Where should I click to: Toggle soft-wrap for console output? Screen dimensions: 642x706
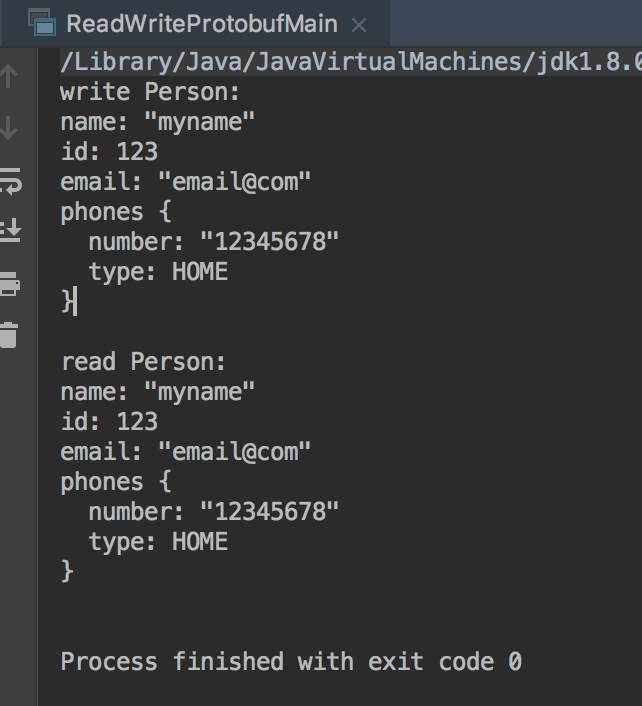click(9, 181)
